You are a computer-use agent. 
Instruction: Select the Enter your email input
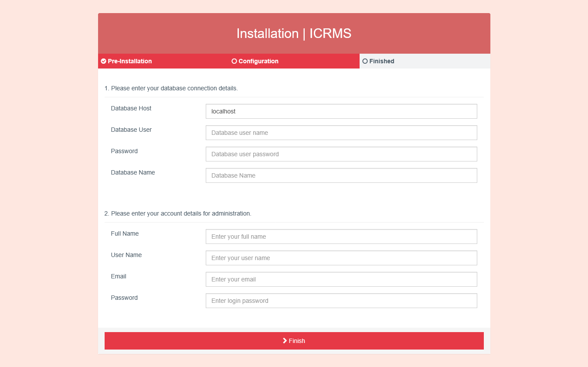341,279
